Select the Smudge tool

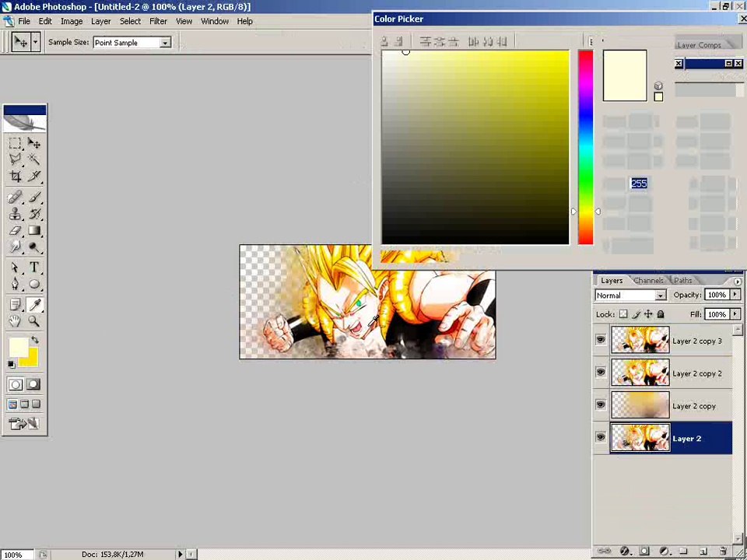point(16,247)
